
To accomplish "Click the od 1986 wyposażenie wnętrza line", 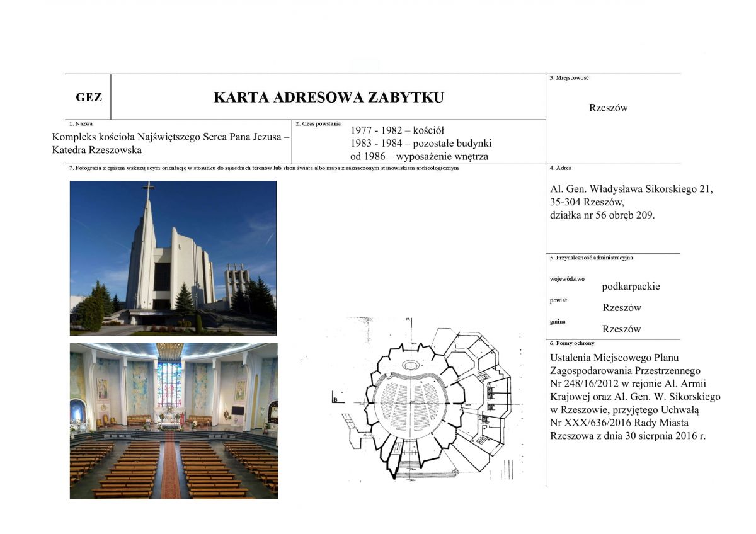I will pos(419,156).
